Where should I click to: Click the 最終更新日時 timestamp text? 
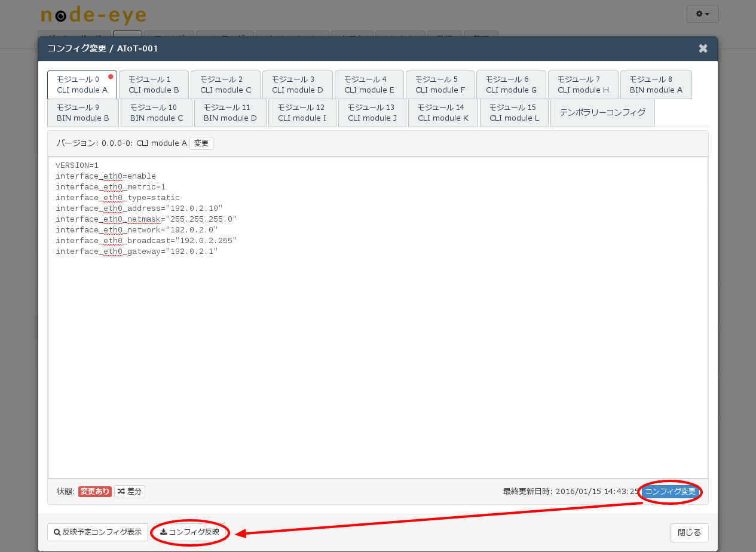(571, 492)
